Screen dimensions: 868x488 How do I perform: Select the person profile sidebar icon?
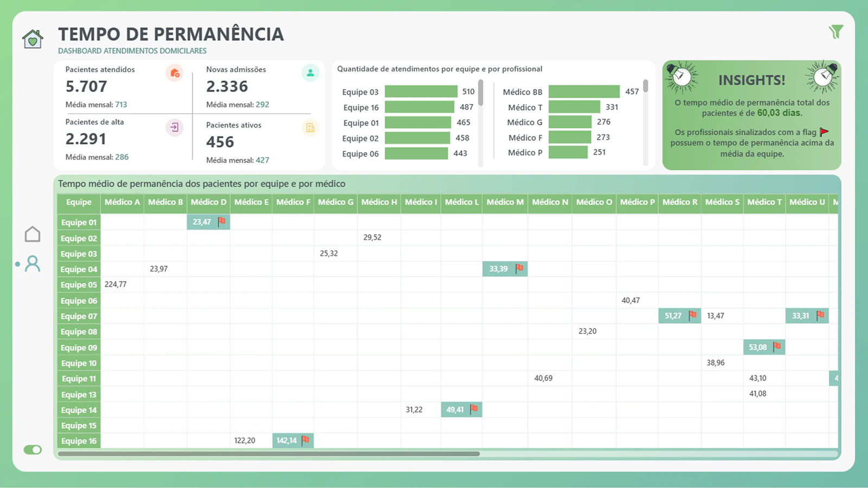point(33,264)
